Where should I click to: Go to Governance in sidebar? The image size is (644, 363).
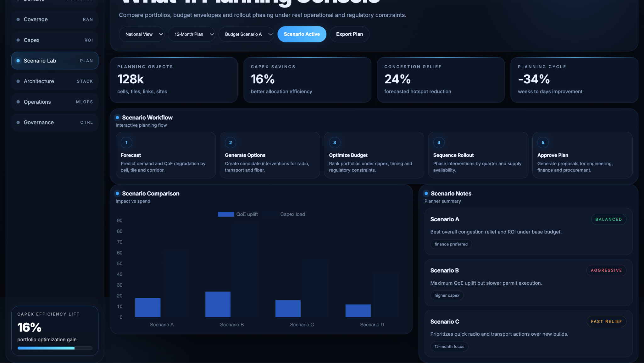[x=55, y=123]
